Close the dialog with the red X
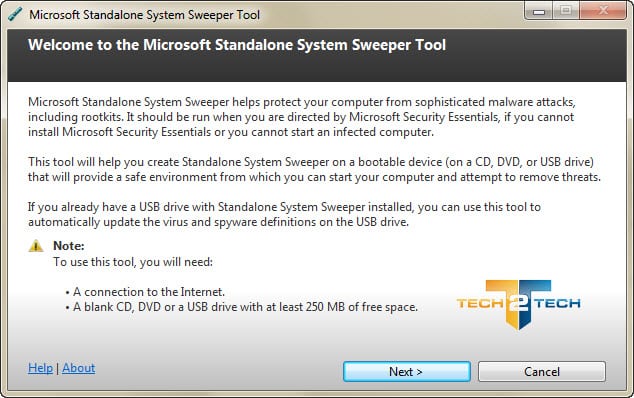Viewport: 634px width, 398px height. [x=603, y=11]
